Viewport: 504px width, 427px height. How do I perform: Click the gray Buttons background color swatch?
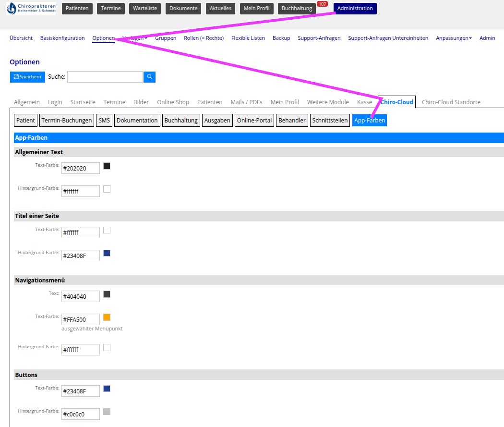point(107,412)
